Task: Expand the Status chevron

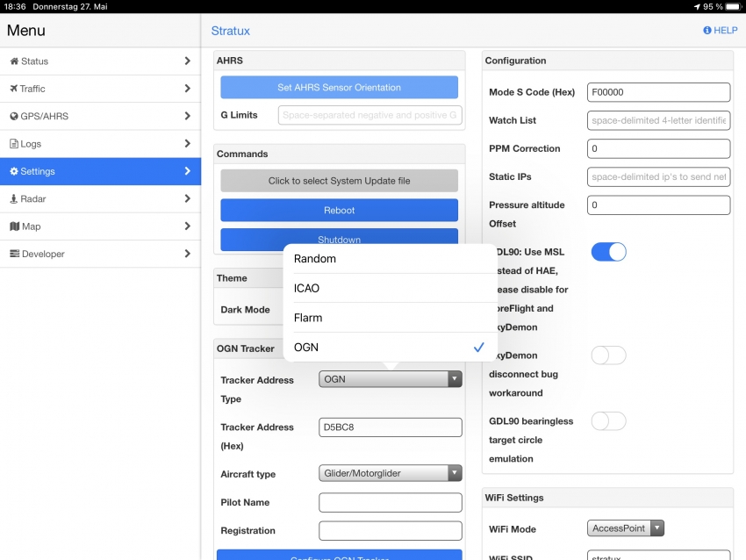Action: coord(188,61)
